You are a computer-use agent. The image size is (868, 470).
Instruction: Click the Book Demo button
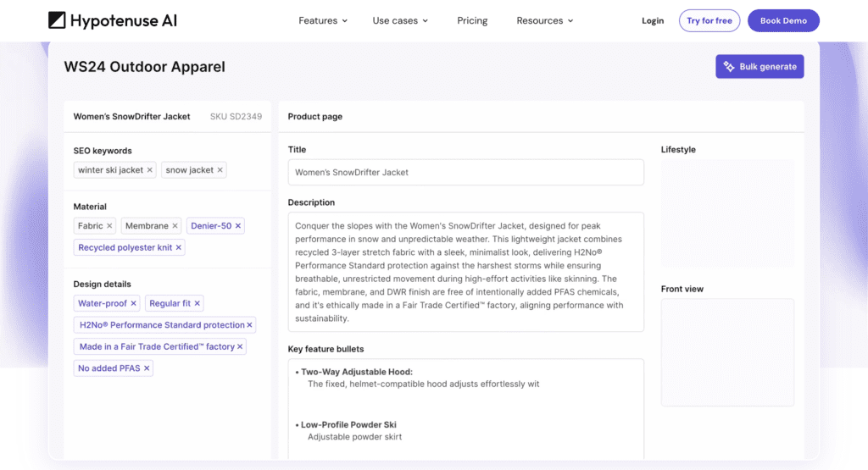(x=782, y=20)
